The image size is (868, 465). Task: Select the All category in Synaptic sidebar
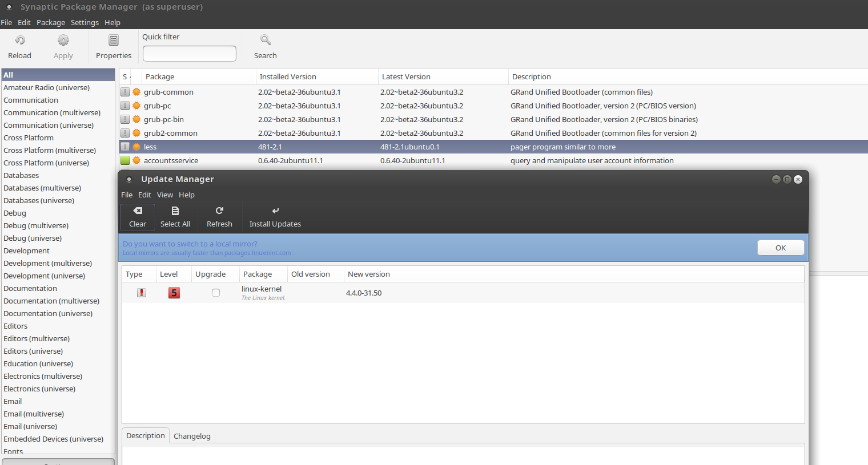click(58, 75)
